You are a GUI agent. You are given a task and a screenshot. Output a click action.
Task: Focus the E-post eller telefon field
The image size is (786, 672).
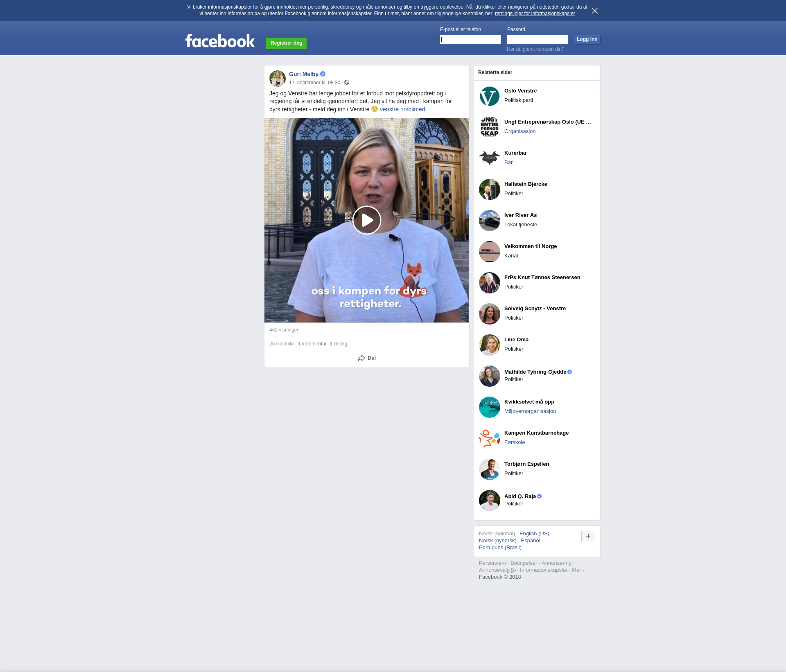point(470,39)
